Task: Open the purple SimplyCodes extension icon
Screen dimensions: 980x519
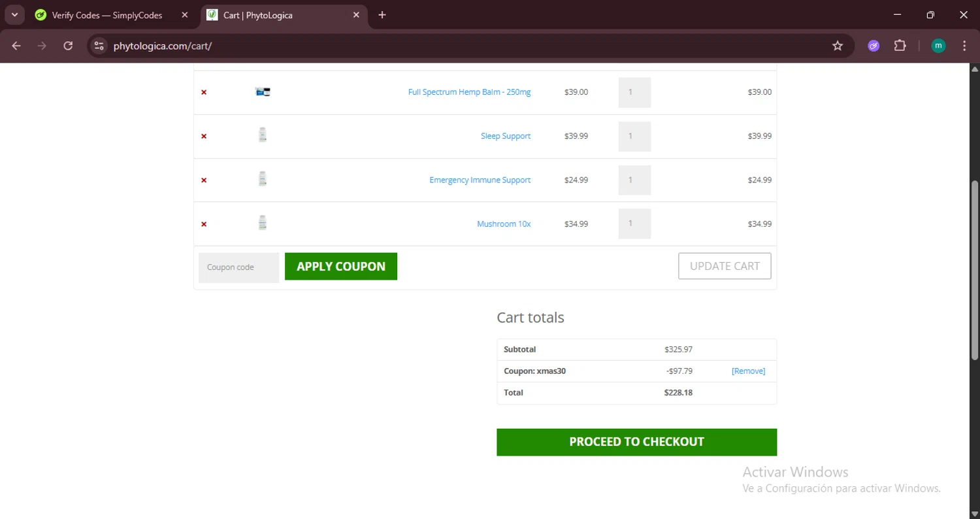Action: coord(874,46)
